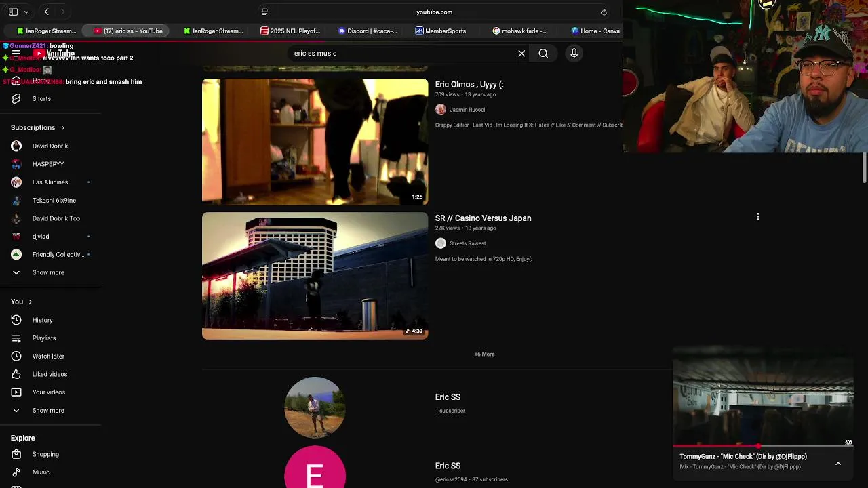Screen dimensions: 868x488
Task: Click the Eric SS @ericss2094 channel name
Action: pyautogui.click(x=448, y=466)
